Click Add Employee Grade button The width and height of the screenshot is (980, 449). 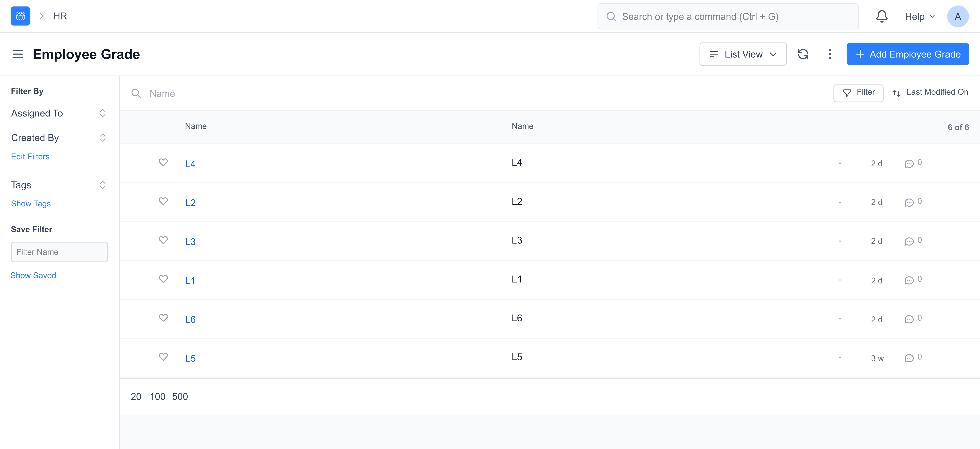(907, 54)
